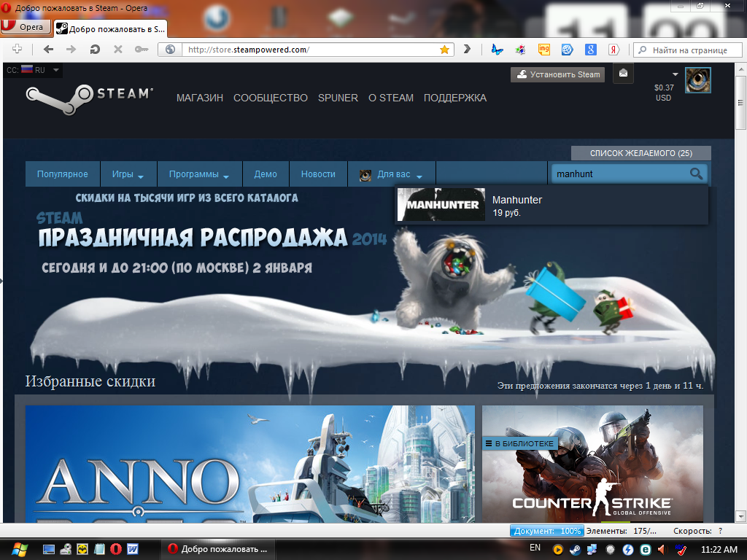This screenshot has width=747, height=560.
Task: Click the browser forward arrow
Action: [x=71, y=49]
